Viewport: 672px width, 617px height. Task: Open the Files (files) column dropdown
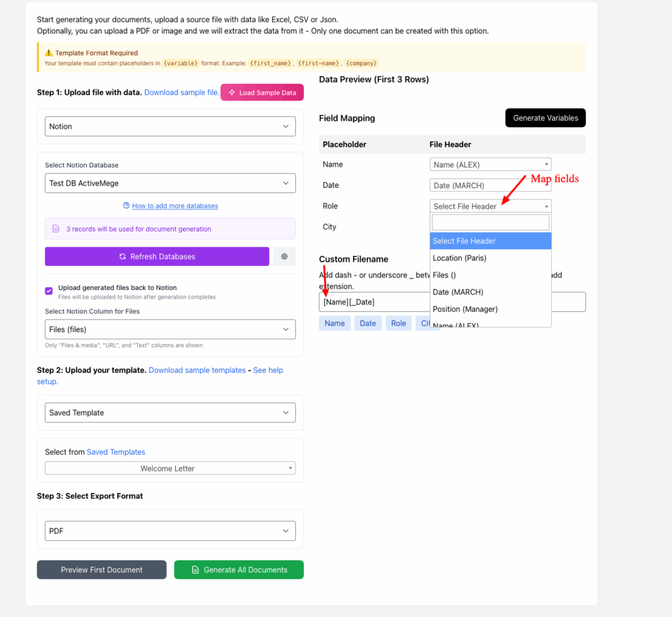[170, 330]
